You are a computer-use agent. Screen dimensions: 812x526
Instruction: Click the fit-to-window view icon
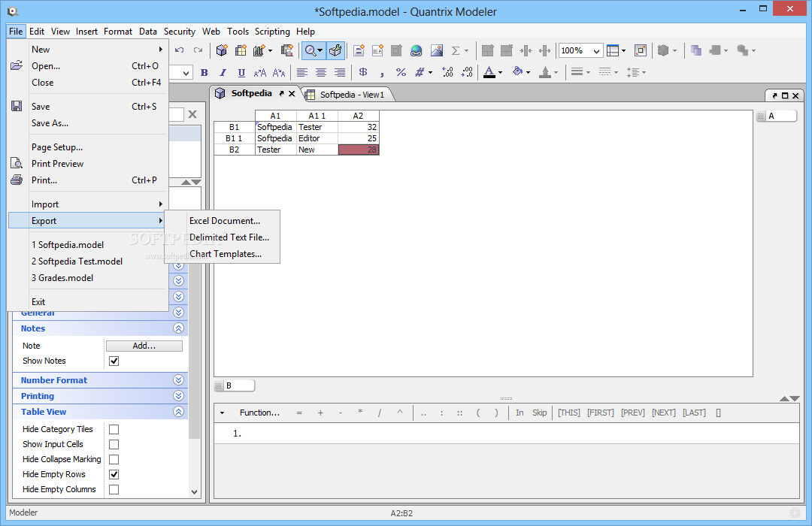pyautogui.click(x=641, y=50)
